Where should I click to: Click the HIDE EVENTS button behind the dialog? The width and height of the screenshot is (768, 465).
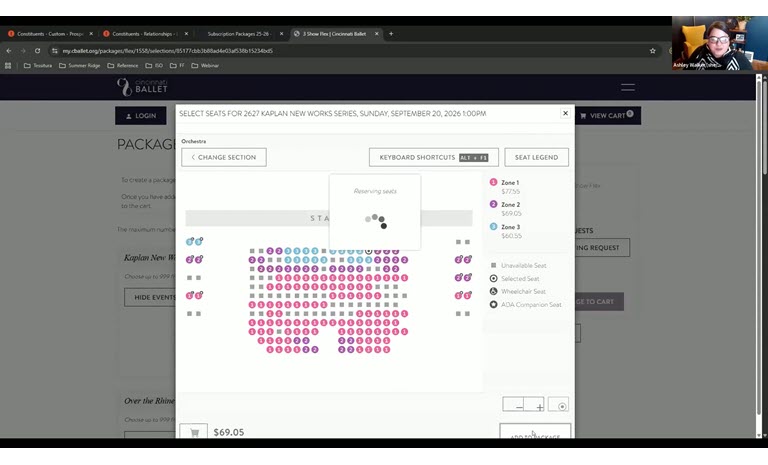point(150,297)
